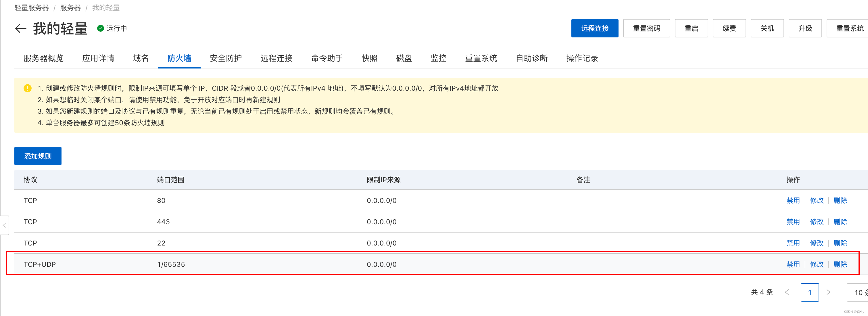Open 轻量服务器 breadcrumb link

pyautogui.click(x=31, y=8)
